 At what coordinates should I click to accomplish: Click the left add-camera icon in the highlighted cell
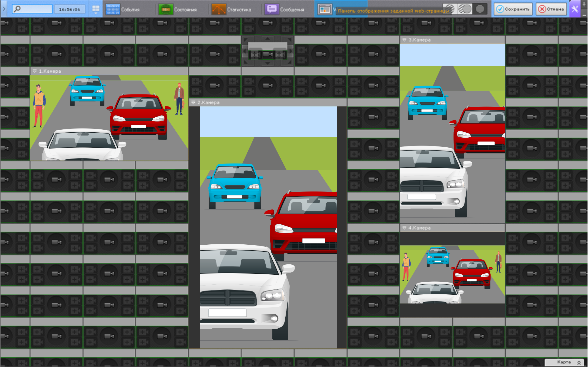coord(255,55)
